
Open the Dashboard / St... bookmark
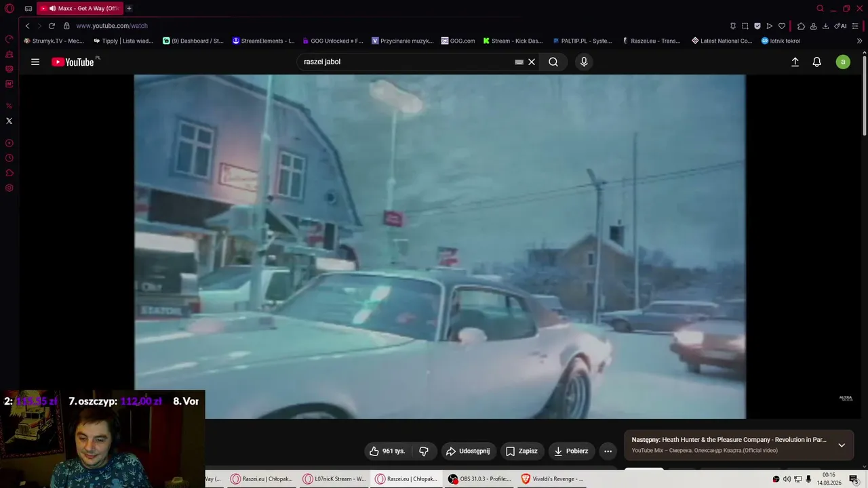(x=193, y=41)
